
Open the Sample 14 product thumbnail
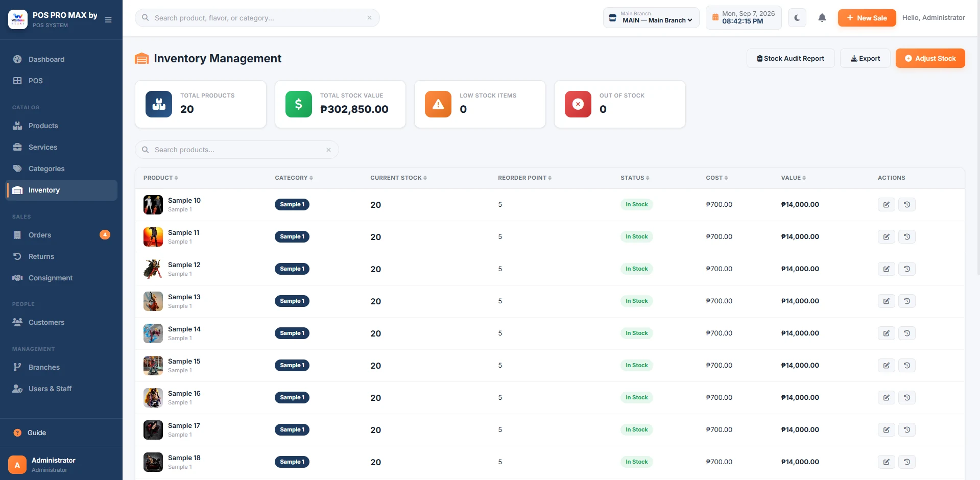pos(153,333)
